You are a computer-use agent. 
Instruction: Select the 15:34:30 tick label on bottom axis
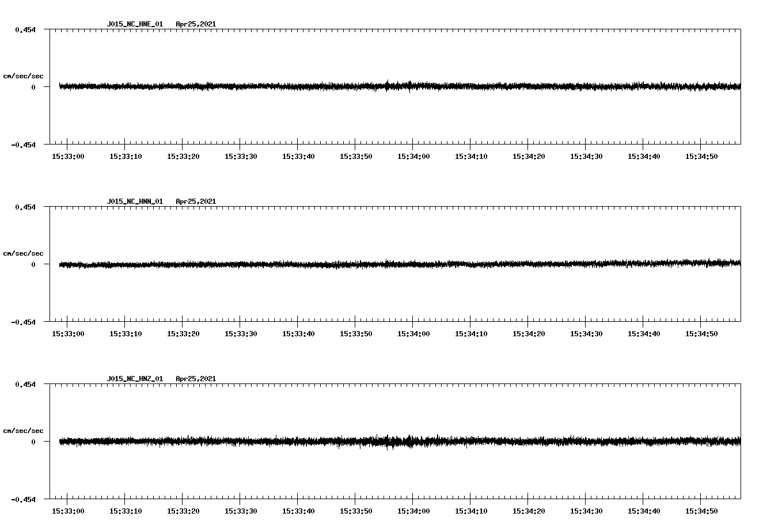(x=586, y=510)
